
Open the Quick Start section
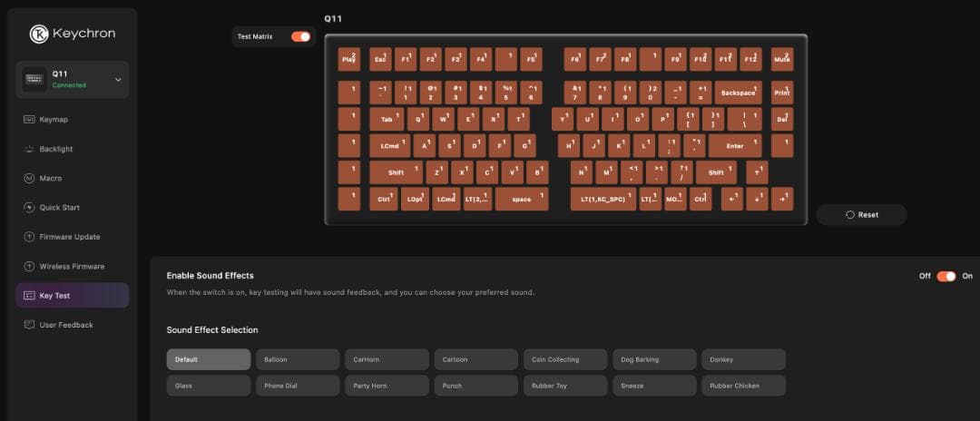click(73, 208)
